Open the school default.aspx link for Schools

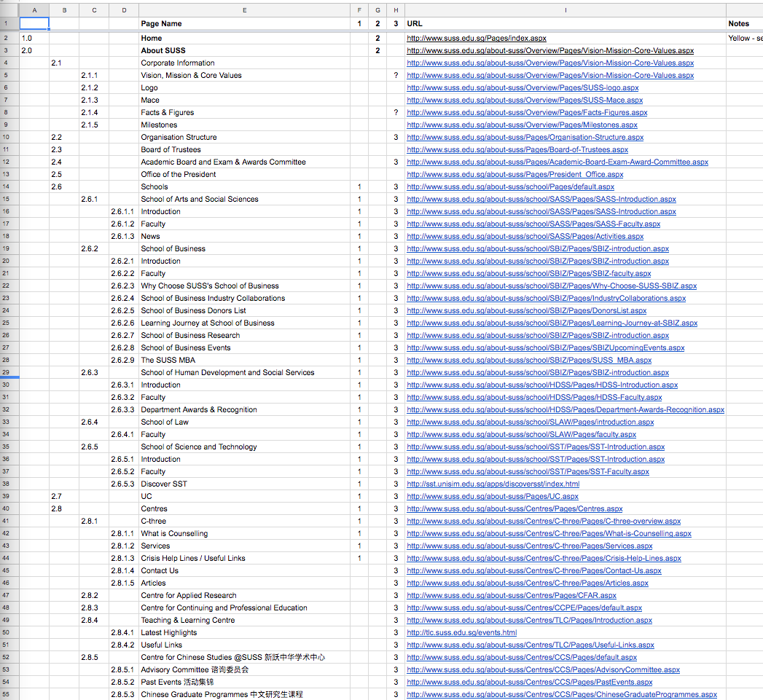pyautogui.click(x=510, y=186)
